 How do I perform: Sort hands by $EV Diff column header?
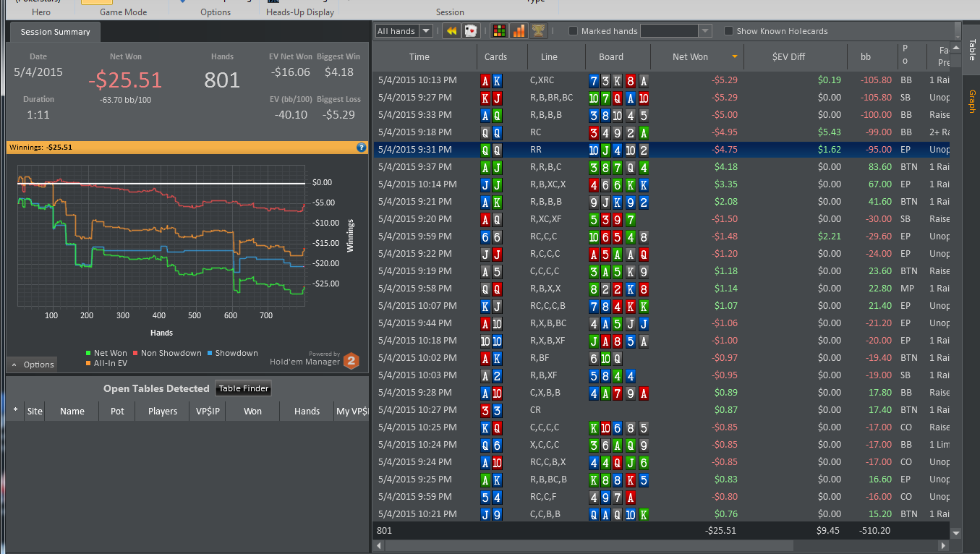788,57
